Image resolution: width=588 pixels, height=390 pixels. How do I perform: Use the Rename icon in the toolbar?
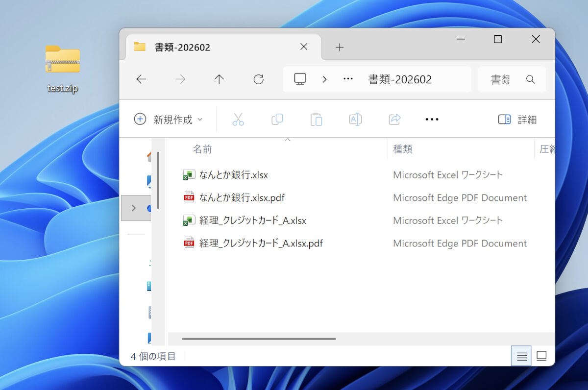click(x=355, y=119)
